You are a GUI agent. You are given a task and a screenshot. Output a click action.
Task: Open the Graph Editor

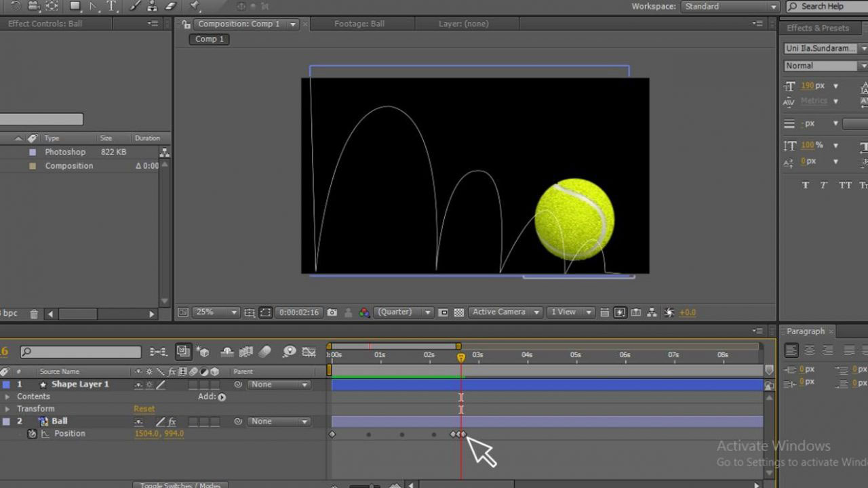coord(309,352)
